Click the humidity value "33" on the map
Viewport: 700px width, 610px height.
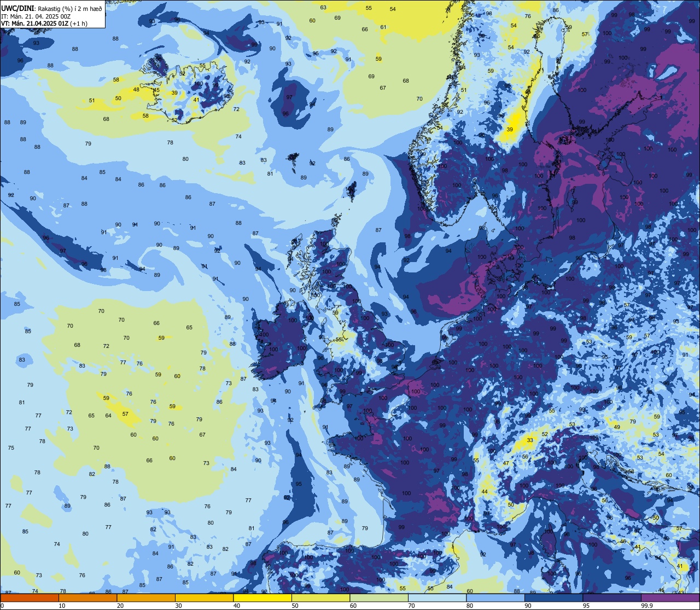[x=530, y=440]
